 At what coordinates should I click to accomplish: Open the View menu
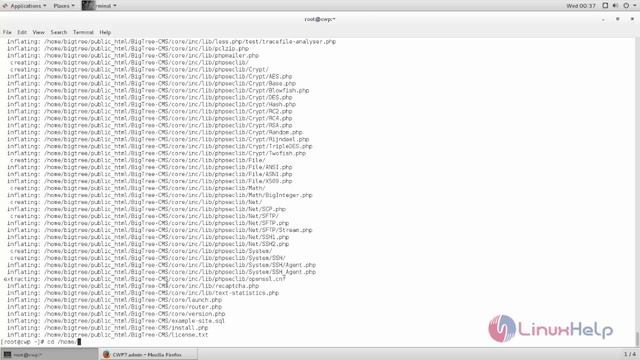tap(38, 32)
